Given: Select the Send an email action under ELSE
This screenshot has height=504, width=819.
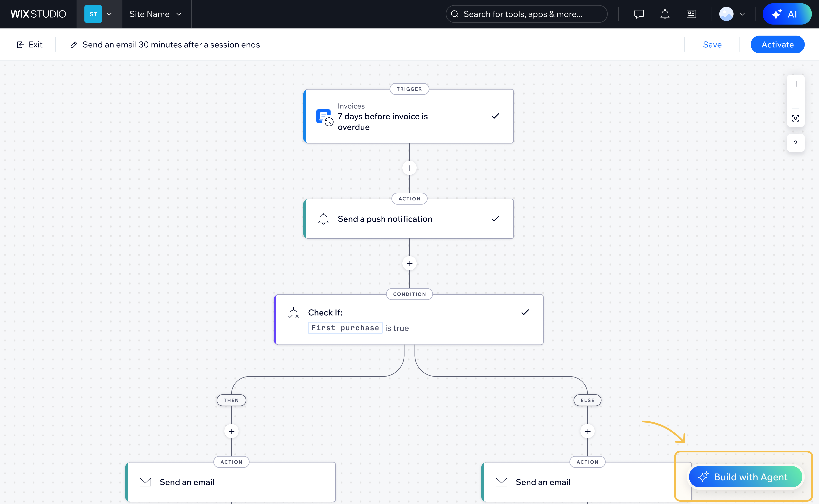Looking at the screenshot, I should click(587, 482).
